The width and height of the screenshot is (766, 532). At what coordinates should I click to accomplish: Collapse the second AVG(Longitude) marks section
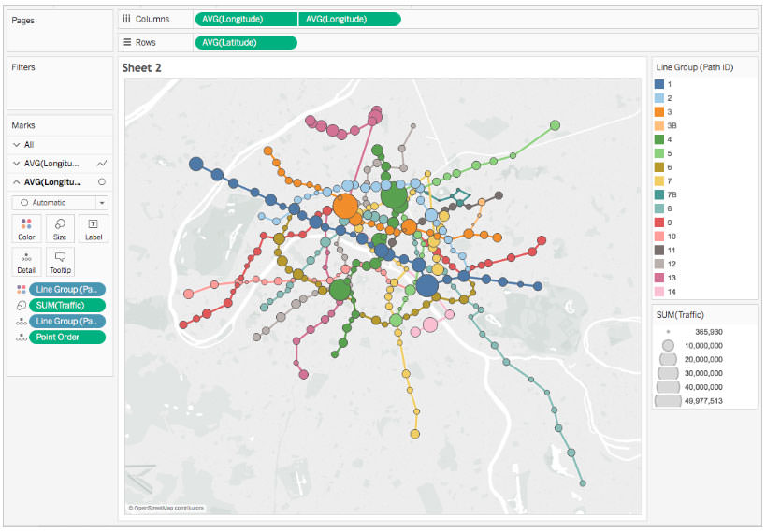(x=17, y=182)
